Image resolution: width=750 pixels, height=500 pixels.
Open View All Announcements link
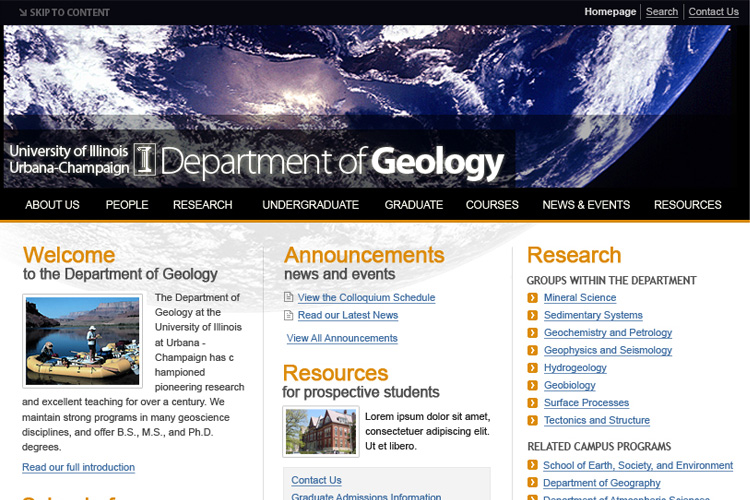point(342,338)
